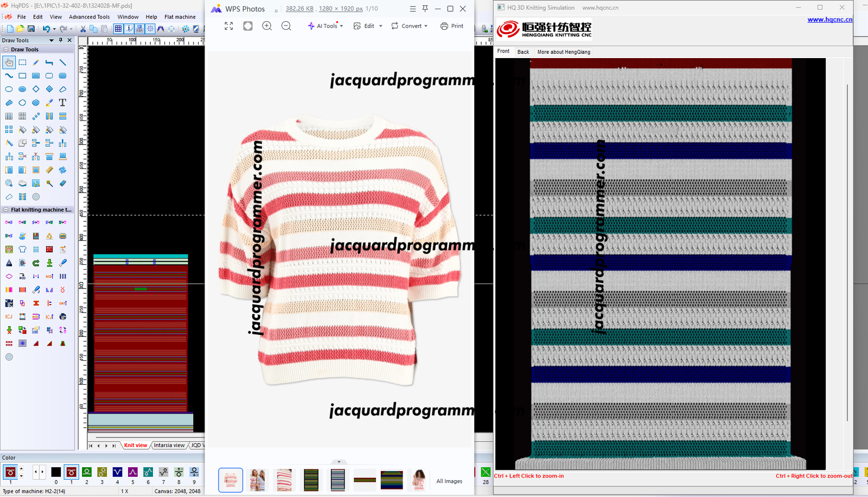Toggle the grid display toolbar button
868x497 pixels.
(118, 29)
